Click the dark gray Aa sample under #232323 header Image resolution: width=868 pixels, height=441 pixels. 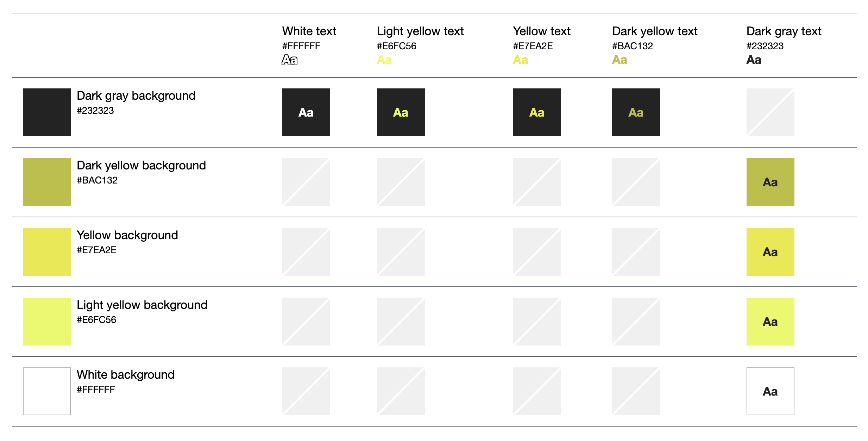(x=754, y=60)
